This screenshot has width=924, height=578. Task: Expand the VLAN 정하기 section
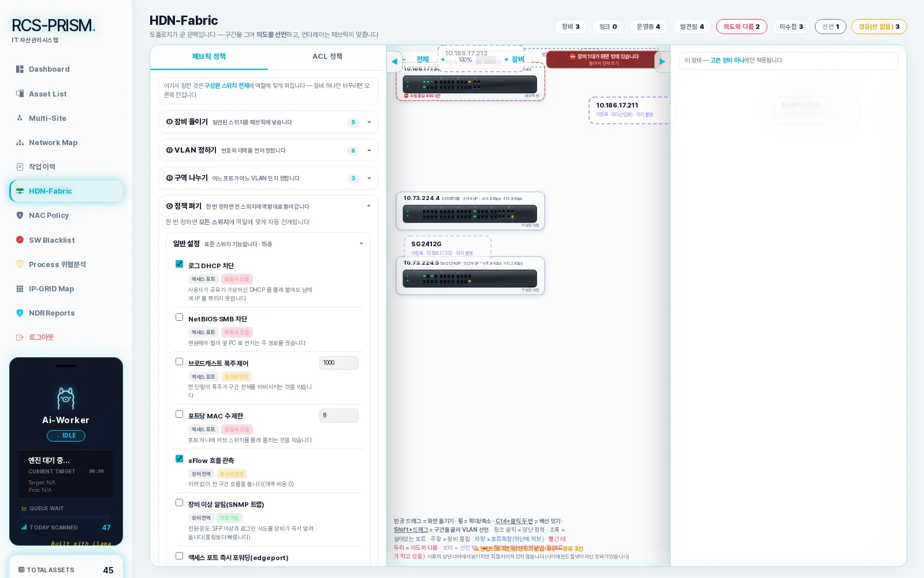point(268,150)
